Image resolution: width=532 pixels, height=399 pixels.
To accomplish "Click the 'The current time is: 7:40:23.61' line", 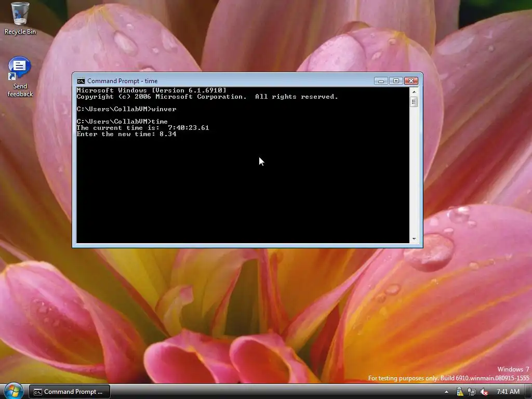I will pyautogui.click(x=143, y=128).
